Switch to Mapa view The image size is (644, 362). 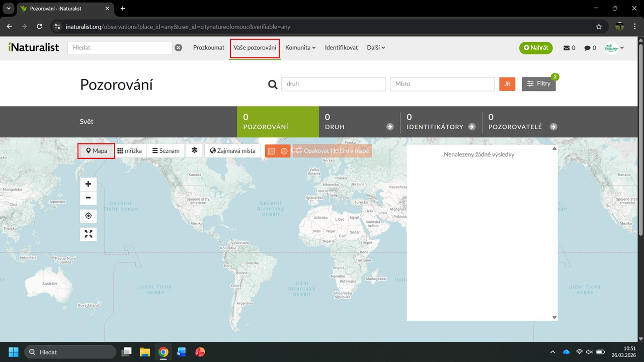click(x=96, y=151)
